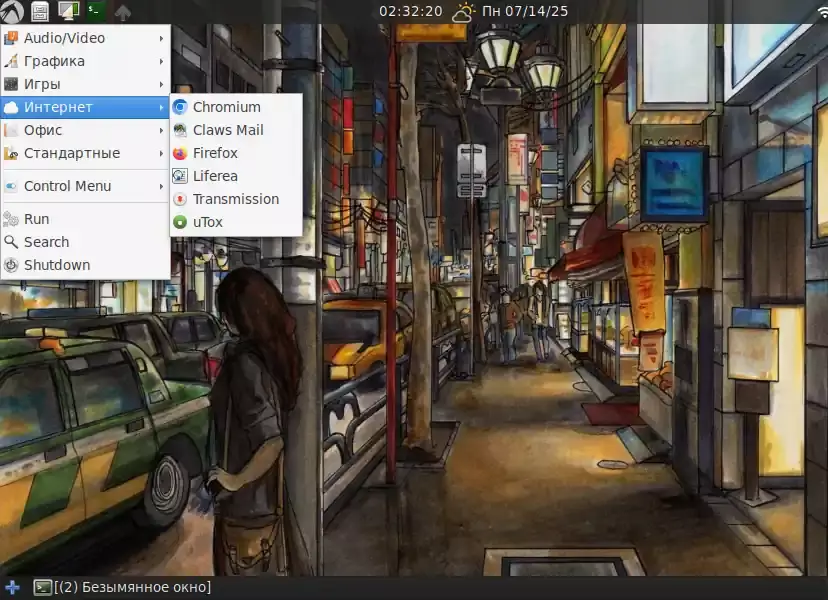Open the Графика menu category
The image size is (828, 600).
(x=85, y=61)
